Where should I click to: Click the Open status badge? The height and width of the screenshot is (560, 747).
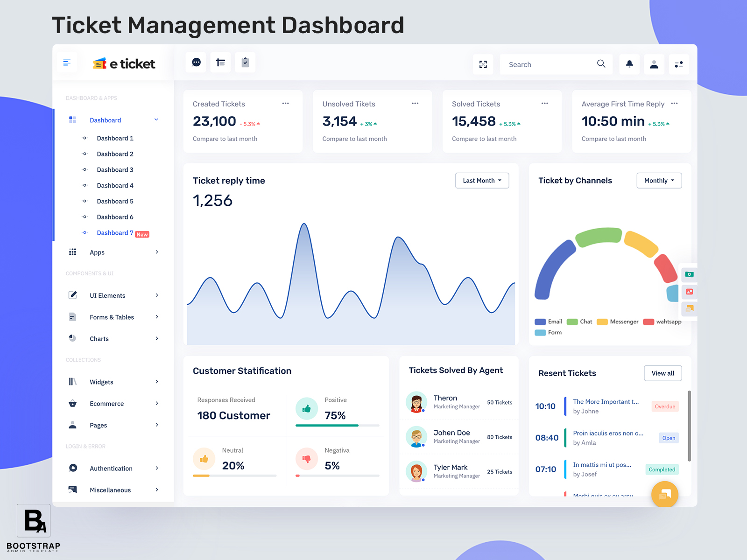[x=669, y=438]
